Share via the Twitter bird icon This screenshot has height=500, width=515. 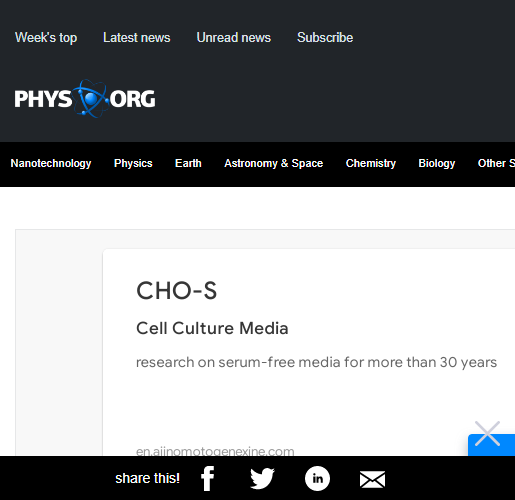pos(262,479)
